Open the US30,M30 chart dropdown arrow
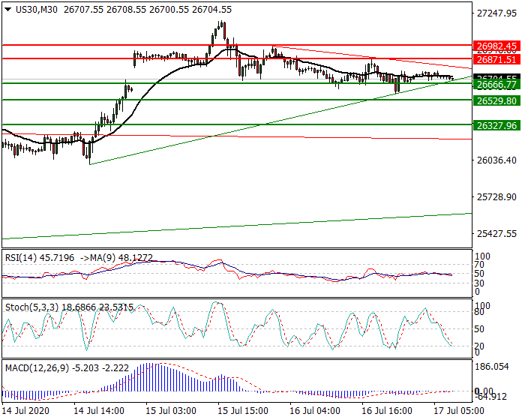Viewport: 525px width, 420px height. click(x=8, y=10)
